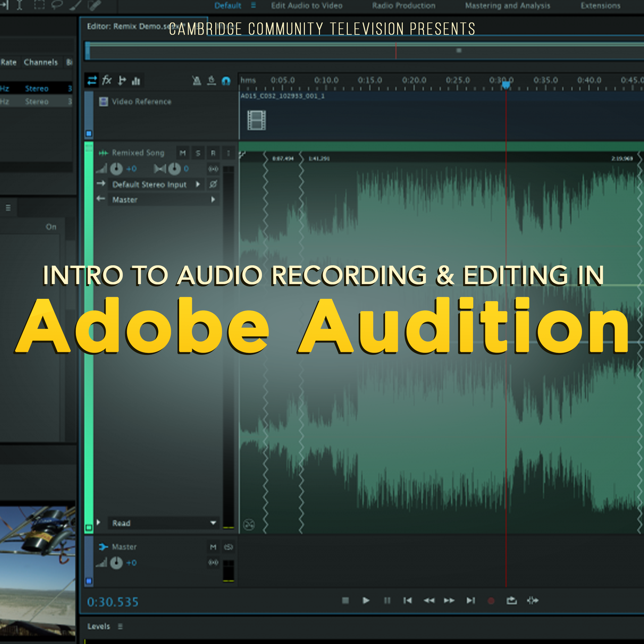Open the Read automation mode dropdown
This screenshot has width=644, height=644.
[x=163, y=523]
